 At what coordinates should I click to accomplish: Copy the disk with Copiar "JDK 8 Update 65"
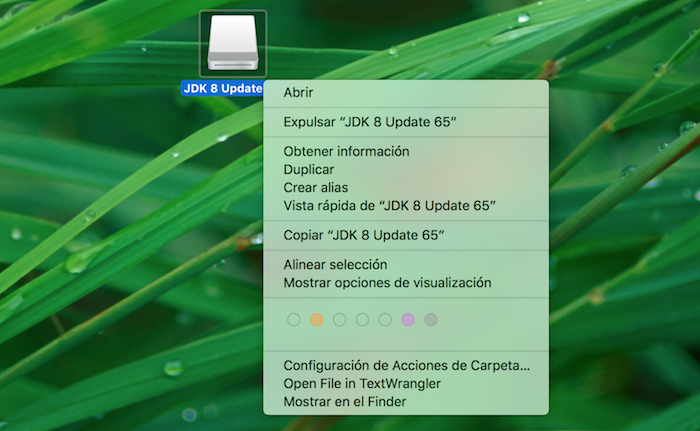[363, 235]
